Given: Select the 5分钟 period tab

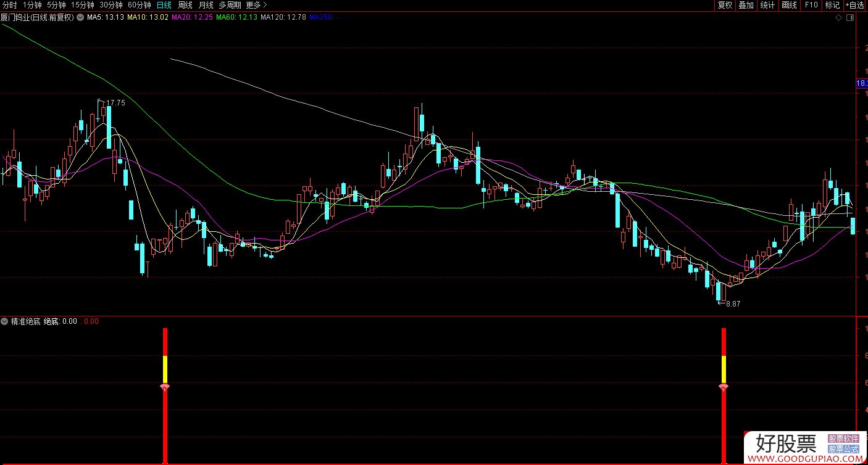Looking at the screenshot, I should [x=56, y=5].
